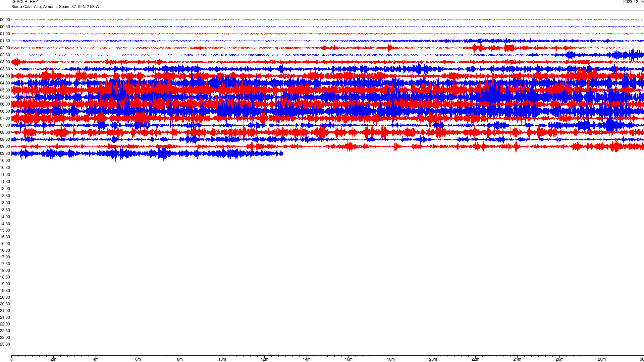Screen dimensions: 644x362
Task: Click the 03:30 time row label
Action: click(5, 69)
